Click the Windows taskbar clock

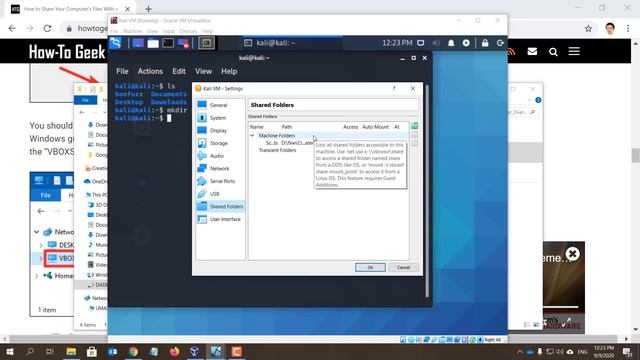pos(604,351)
